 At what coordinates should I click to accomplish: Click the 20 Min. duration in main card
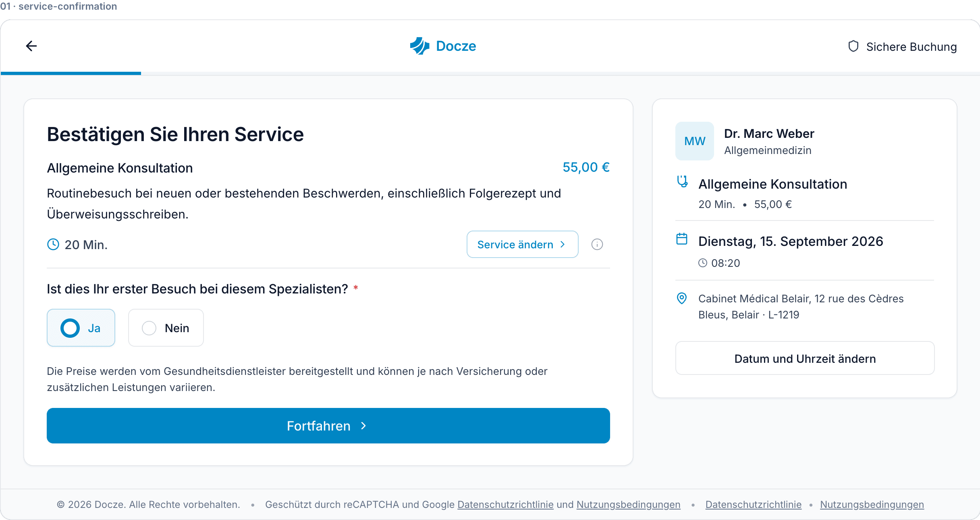[86, 245]
